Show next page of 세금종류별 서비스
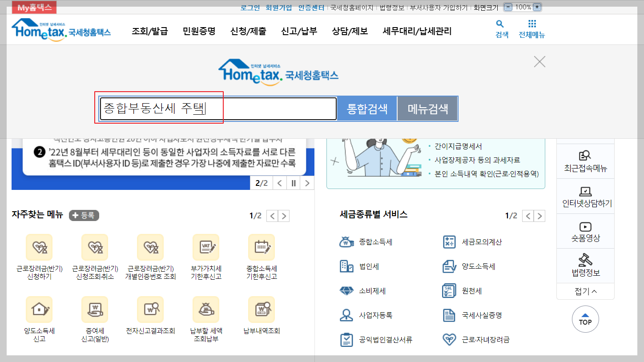This screenshot has width=644, height=362. pos(539,216)
